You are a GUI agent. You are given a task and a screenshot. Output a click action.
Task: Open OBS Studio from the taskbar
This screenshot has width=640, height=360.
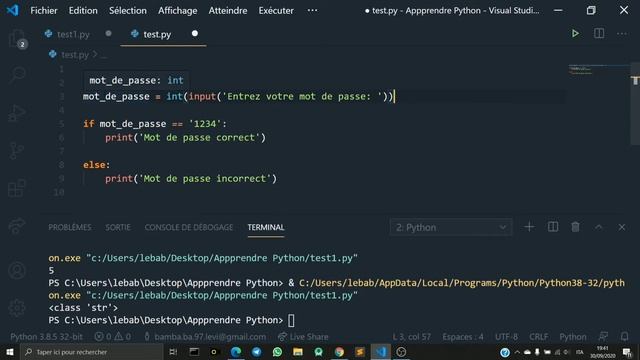click(x=401, y=352)
